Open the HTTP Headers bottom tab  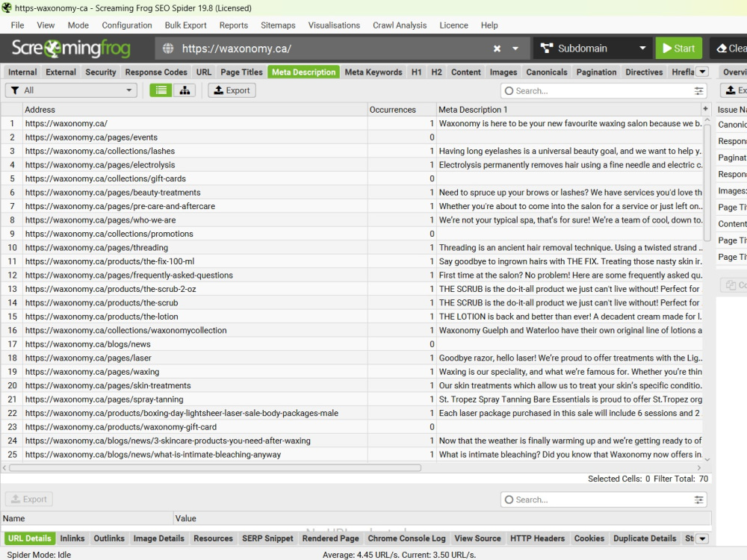537,538
